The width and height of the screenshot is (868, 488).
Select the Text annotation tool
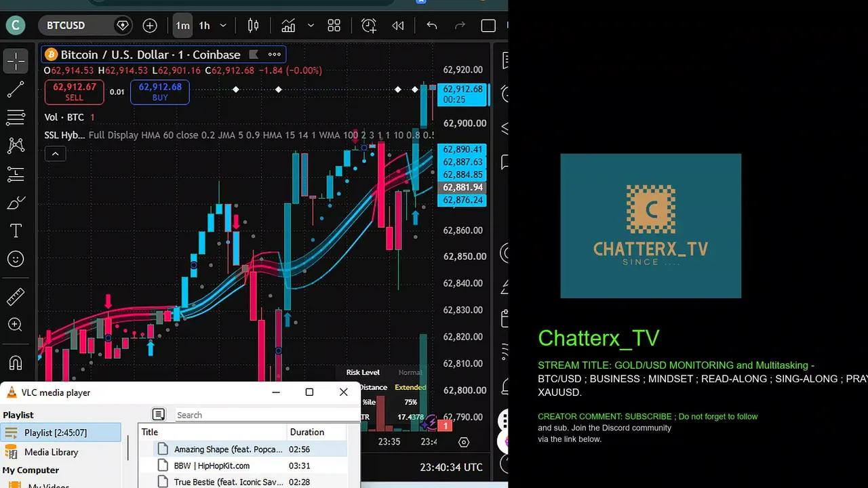[x=16, y=230]
